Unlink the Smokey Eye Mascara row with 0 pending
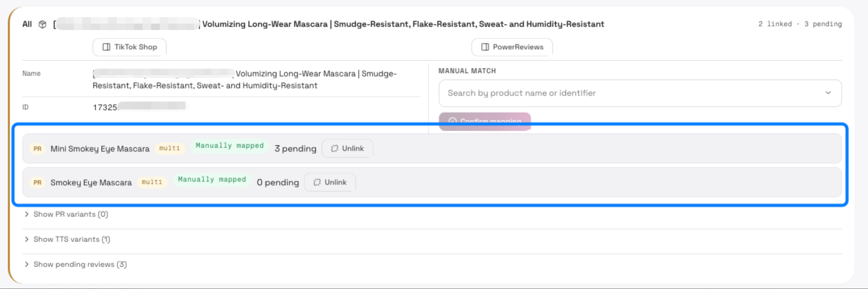868x289 pixels. (330, 182)
